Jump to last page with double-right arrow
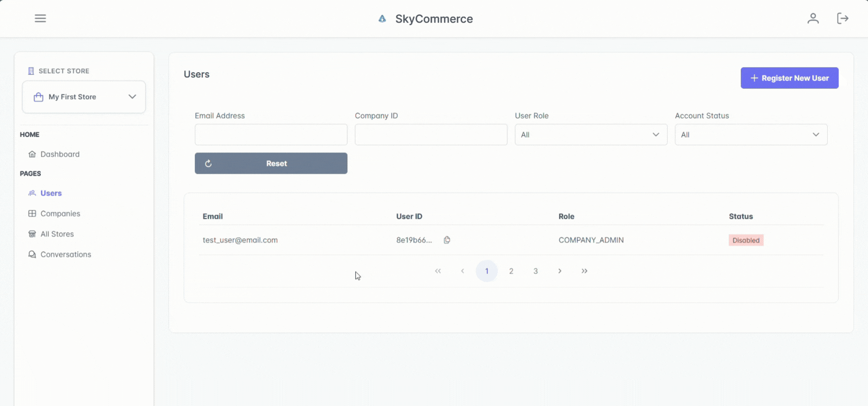Image resolution: width=868 pixels, height=406 pixels. (x=584, y=271)
